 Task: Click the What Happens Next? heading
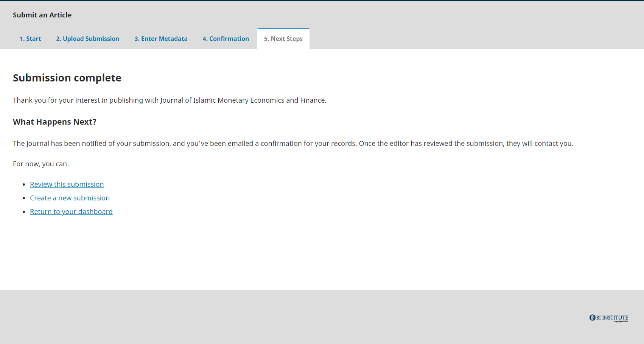(x=54, y=122)
